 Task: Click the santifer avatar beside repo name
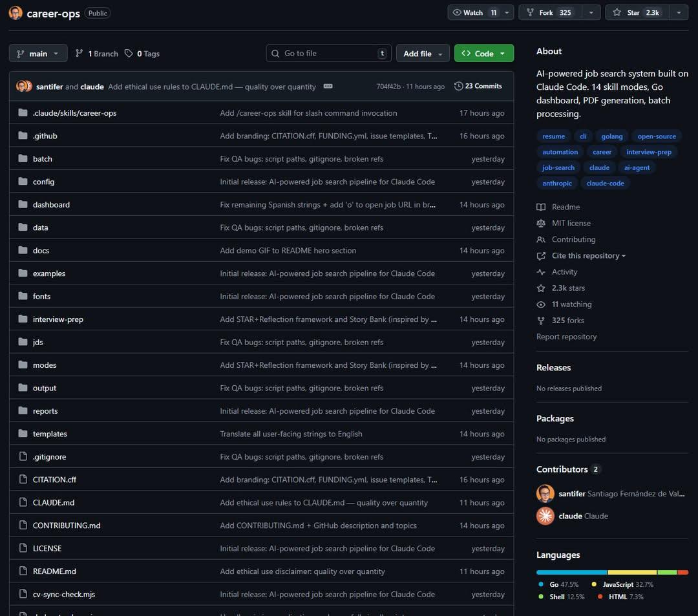(16, 13)
